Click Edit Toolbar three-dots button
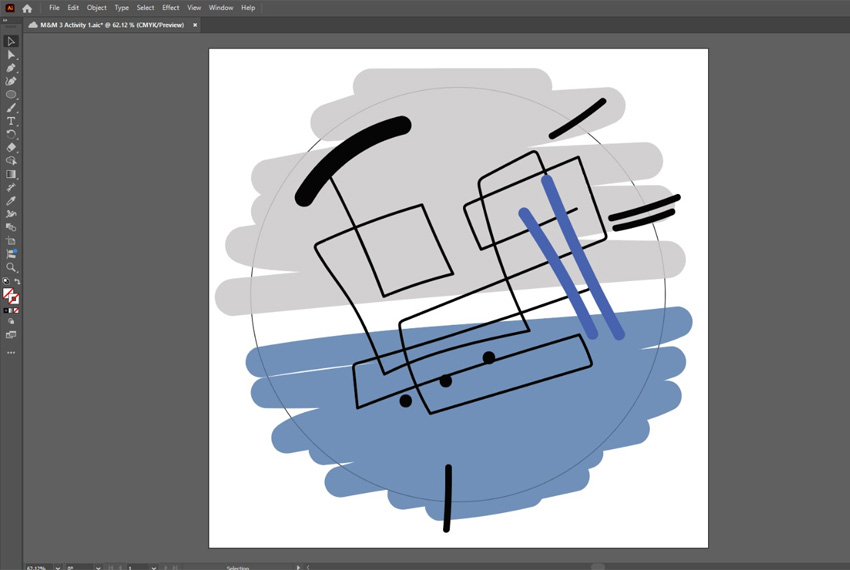The width and height of the screenshot is (850, 570). click(11, 353)
